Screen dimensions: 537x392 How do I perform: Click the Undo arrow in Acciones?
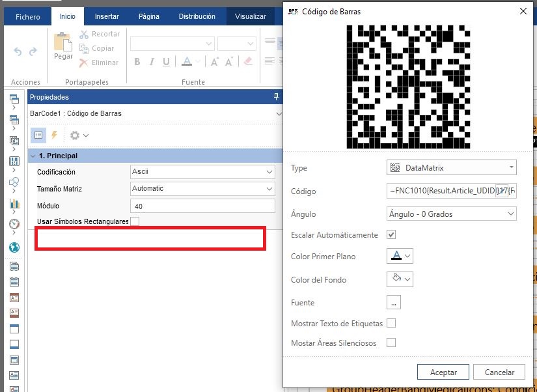pos(18,51)
